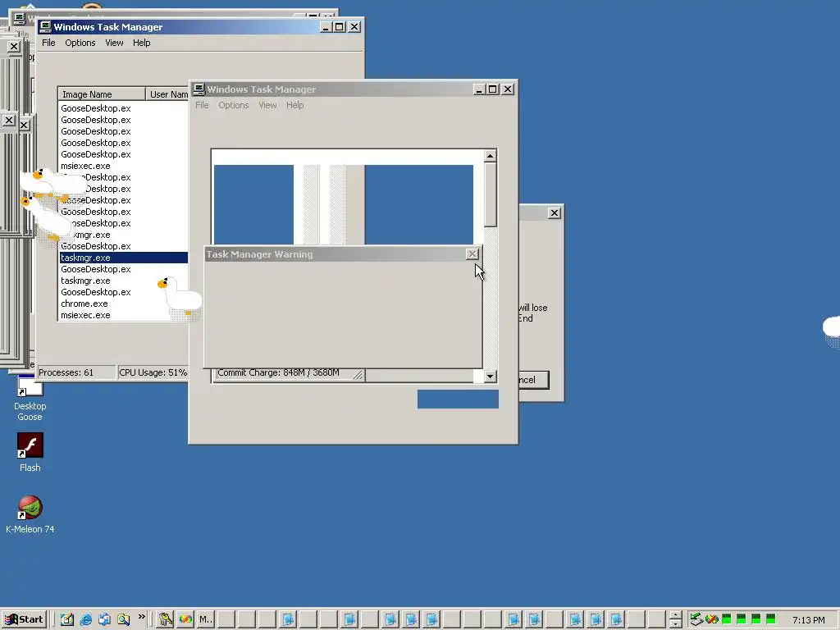
Task: Open greyed View menu in front Task Manager
Action: (x=267, y=105)
